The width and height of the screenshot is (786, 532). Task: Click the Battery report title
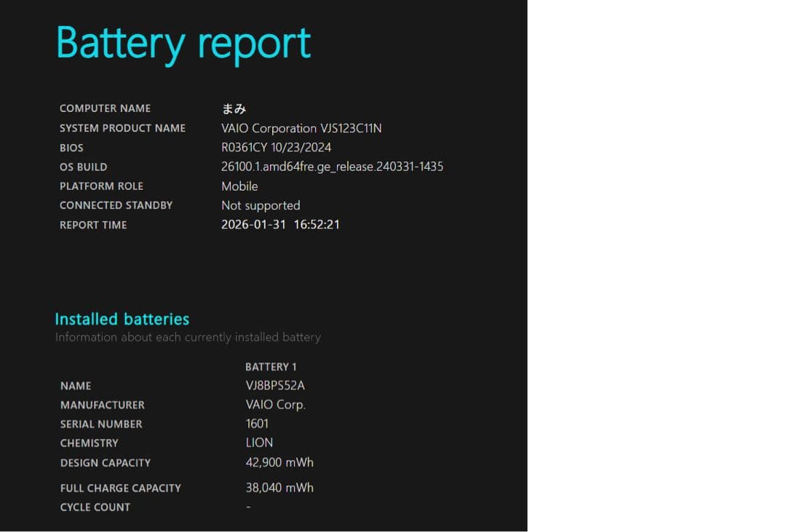(183, 44)
